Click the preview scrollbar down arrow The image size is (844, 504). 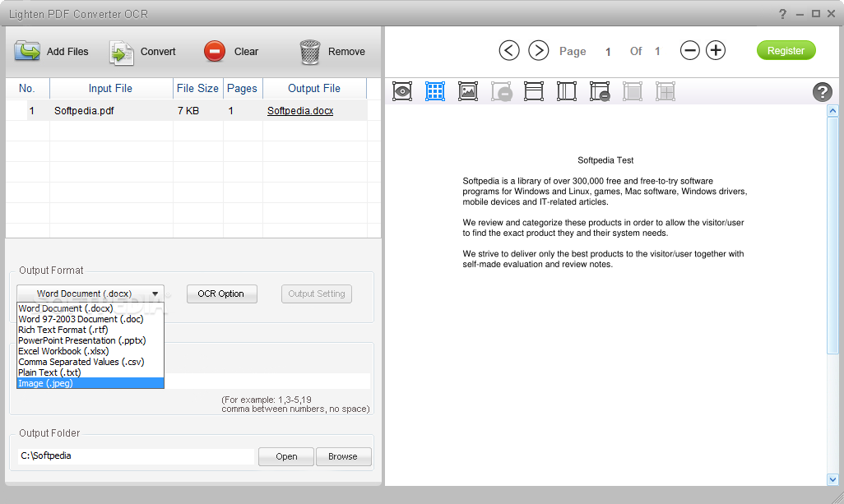tap(832, 479)
